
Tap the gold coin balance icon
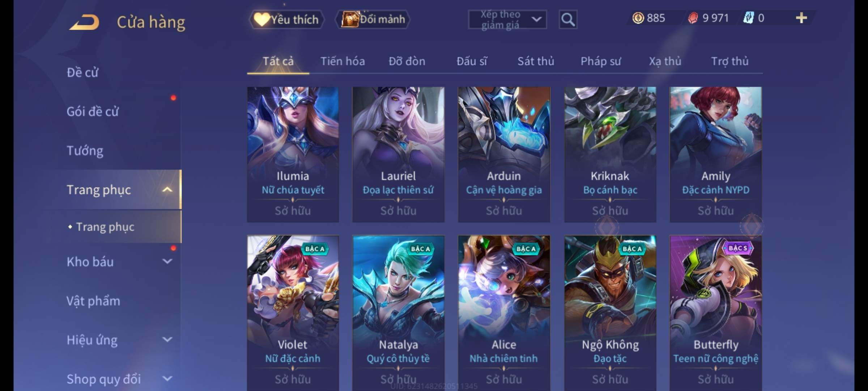(638, 18)
